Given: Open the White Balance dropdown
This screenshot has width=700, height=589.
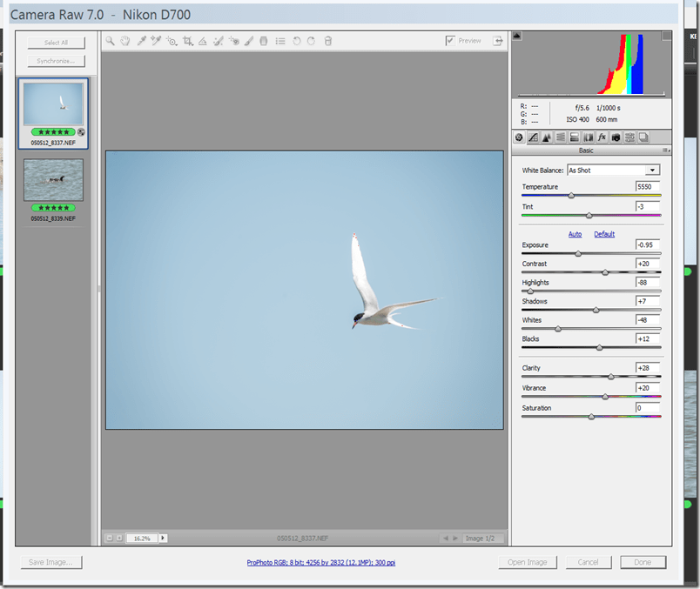Looking at the screenshot, I should point(652,171).
